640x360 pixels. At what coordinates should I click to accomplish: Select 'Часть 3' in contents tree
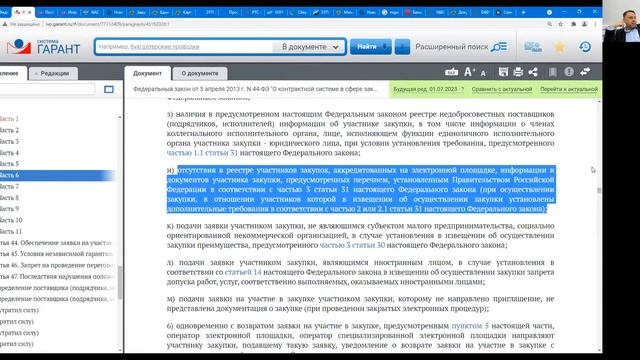click(x=10, y=141)
